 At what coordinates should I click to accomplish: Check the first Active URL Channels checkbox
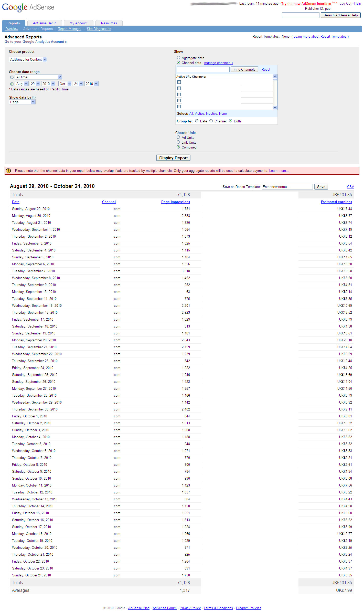coord(179,82)
